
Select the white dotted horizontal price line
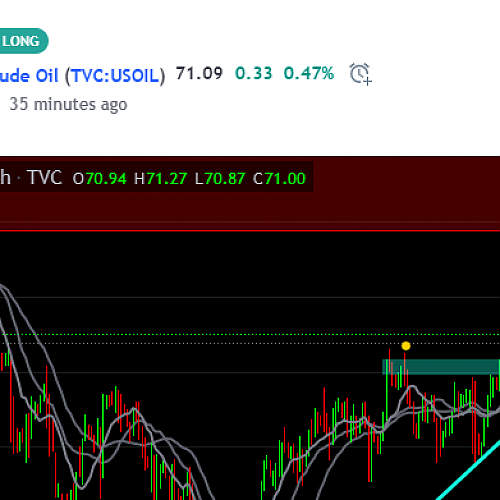coord(250,343)
